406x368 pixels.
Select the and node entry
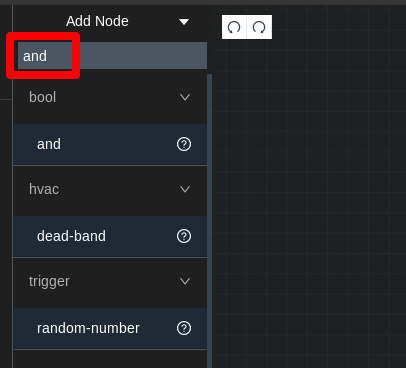(110, 144)
